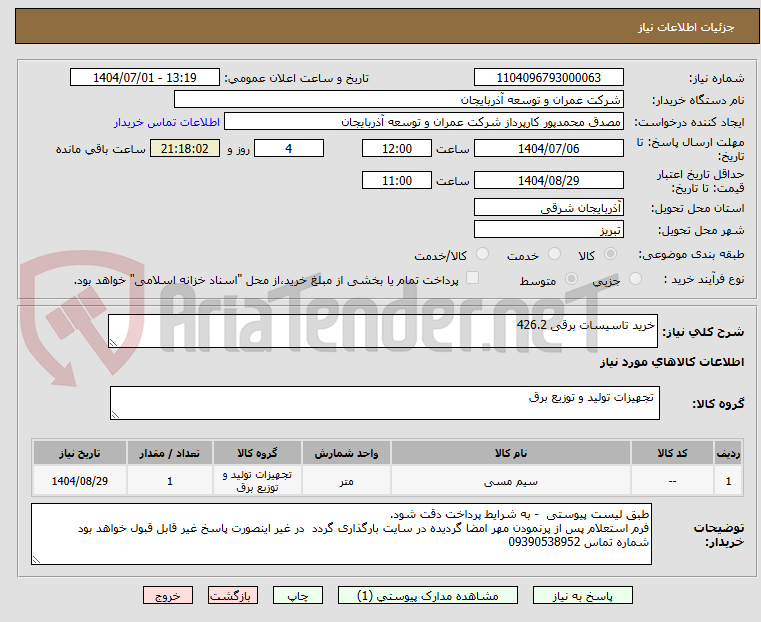Click the countdown timer 21:18:02
The width and height of the screenshot is (761, 622).
point(184,148)
